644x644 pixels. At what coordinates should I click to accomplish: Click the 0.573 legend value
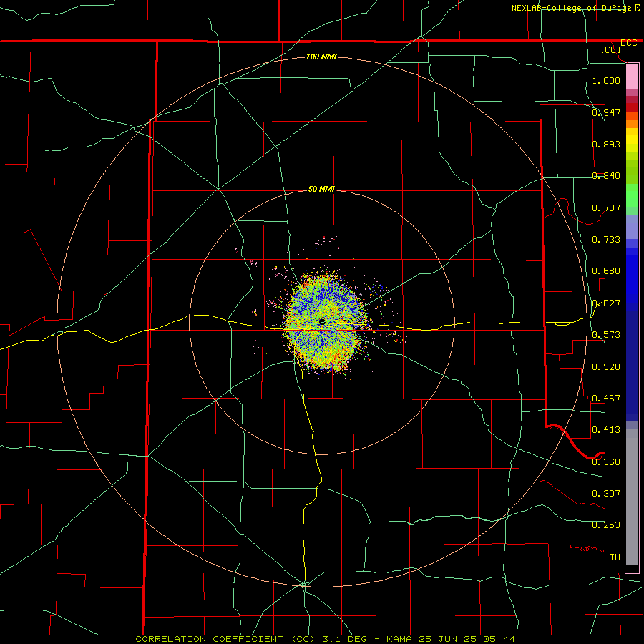pyautogui.click(x=606, y=335)
